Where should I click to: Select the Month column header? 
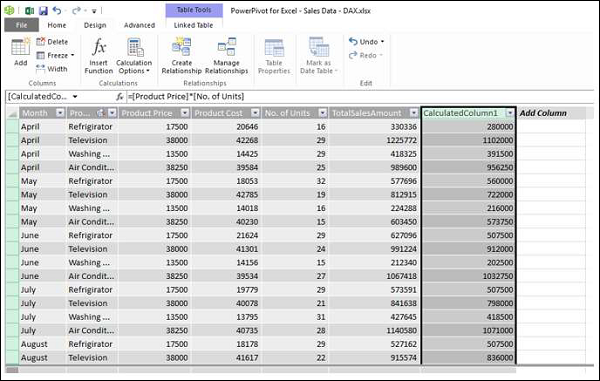coord(35,113)
